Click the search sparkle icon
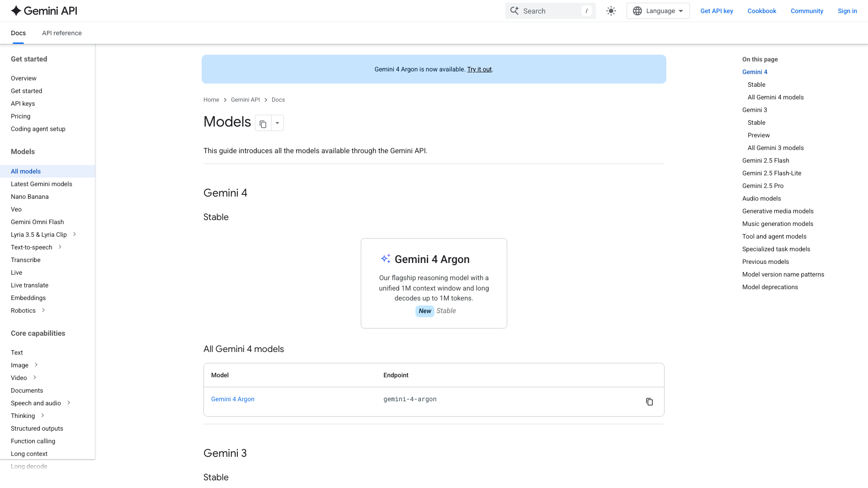Screen dimensions: 868x488 coord(514,11)
